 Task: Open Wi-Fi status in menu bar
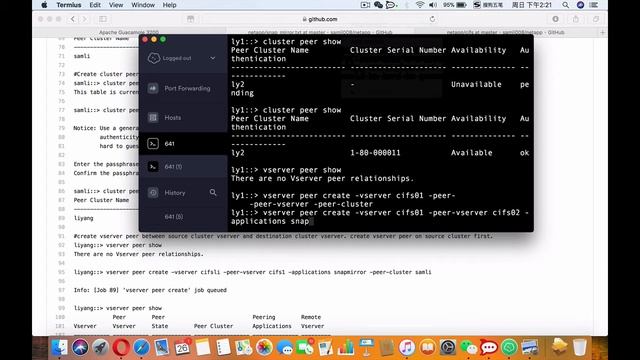click(420, 5)
